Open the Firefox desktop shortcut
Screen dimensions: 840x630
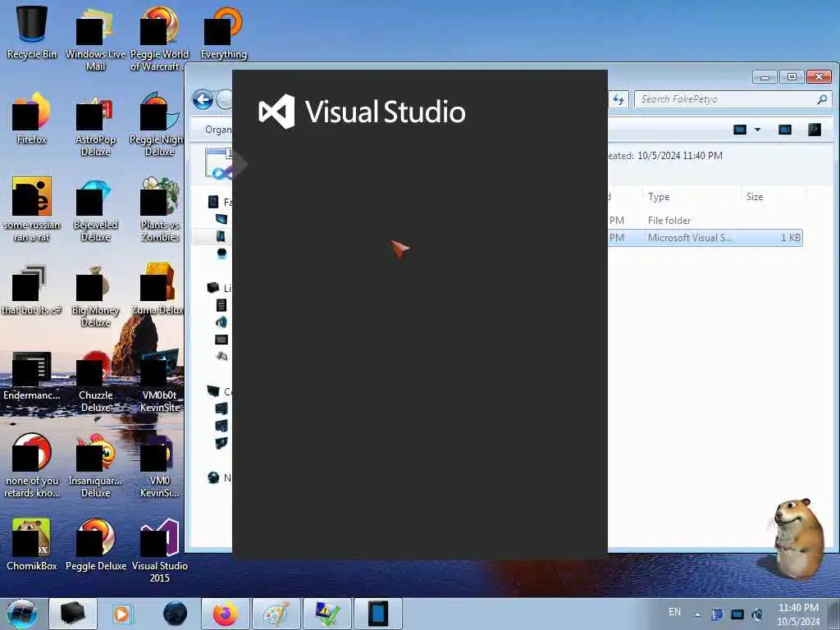click(32, 118)
